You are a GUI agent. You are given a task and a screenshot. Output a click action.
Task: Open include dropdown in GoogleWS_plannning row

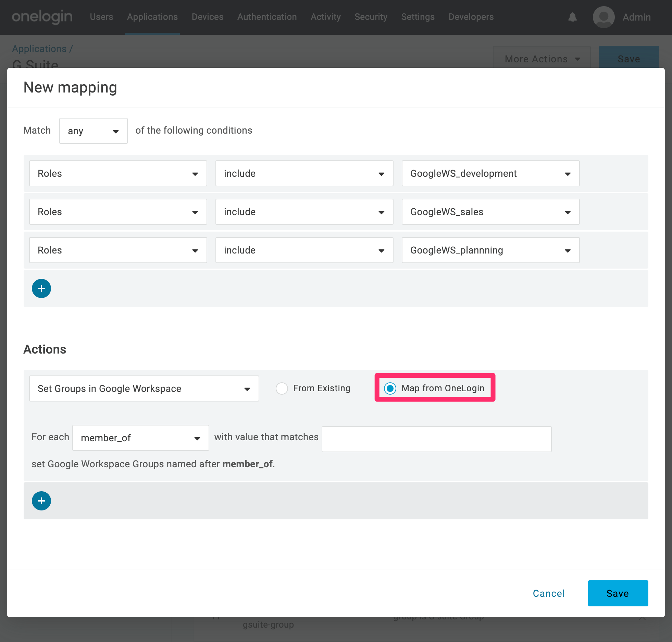pyautogui.click(x=304, y=250)
